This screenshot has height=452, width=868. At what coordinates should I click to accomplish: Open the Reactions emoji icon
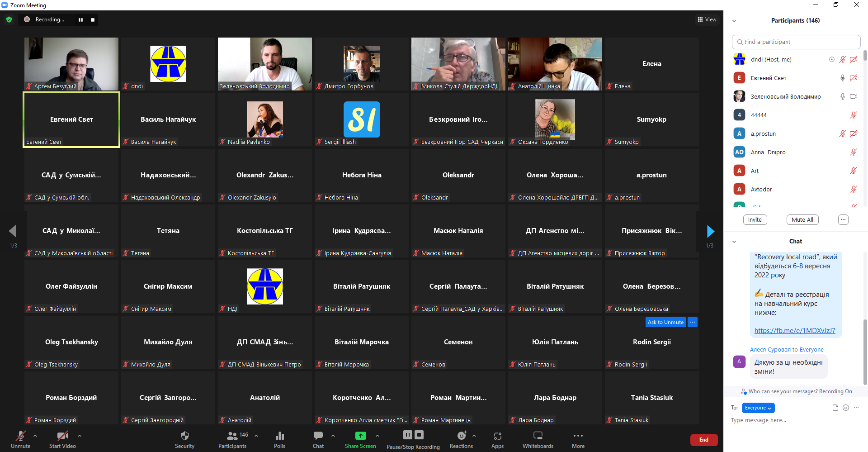(461, 436)
